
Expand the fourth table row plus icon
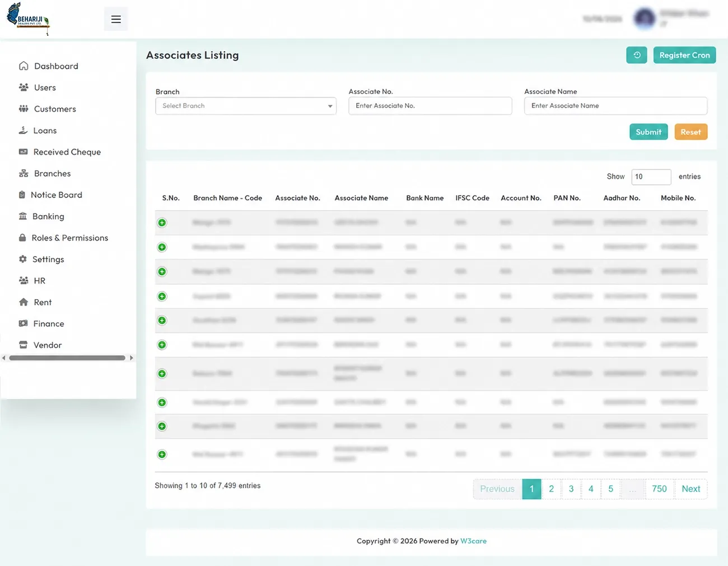click(162, 296)
